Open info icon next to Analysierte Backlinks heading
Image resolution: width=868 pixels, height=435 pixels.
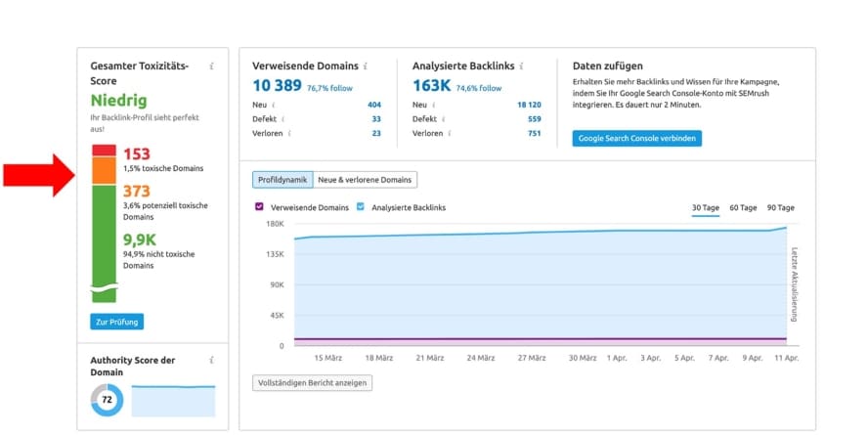coord(521,66)
